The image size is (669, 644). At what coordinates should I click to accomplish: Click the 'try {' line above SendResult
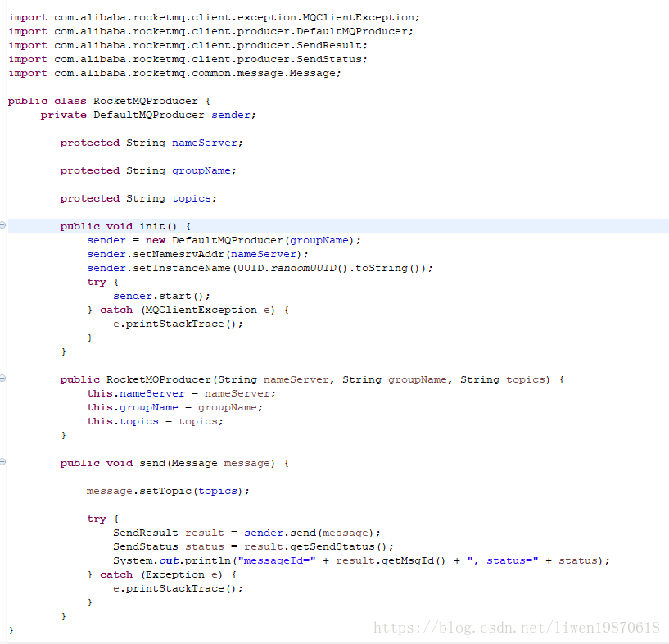coord(103,519)
